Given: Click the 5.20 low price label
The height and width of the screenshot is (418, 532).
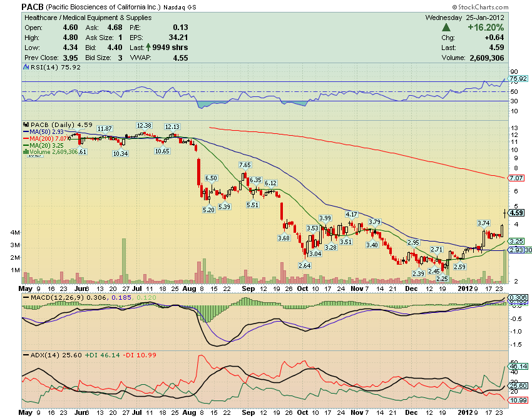Looking at the screenshot, I should point(208,210).
